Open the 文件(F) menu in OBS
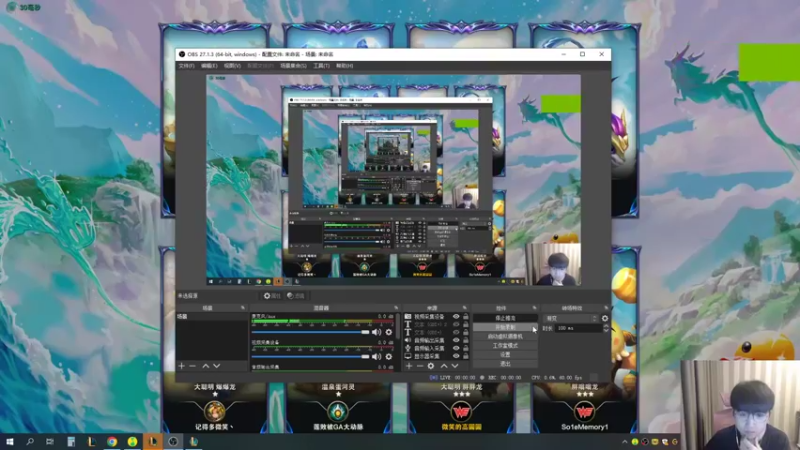The image size is (800, 450). tap(186, 66)
